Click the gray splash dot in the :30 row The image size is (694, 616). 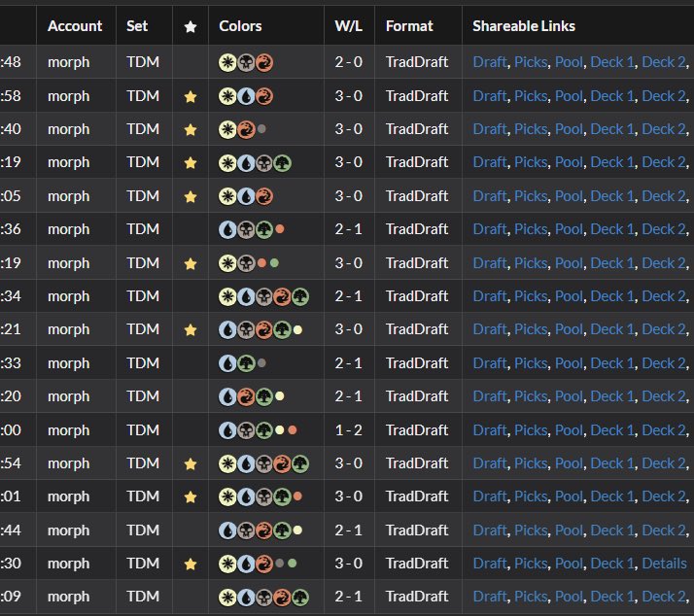(x=280, y=564)
